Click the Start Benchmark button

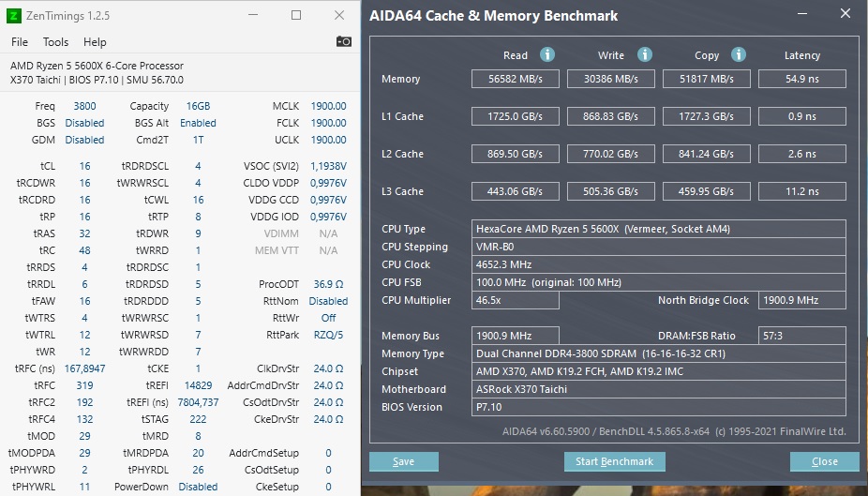(615, 461)
